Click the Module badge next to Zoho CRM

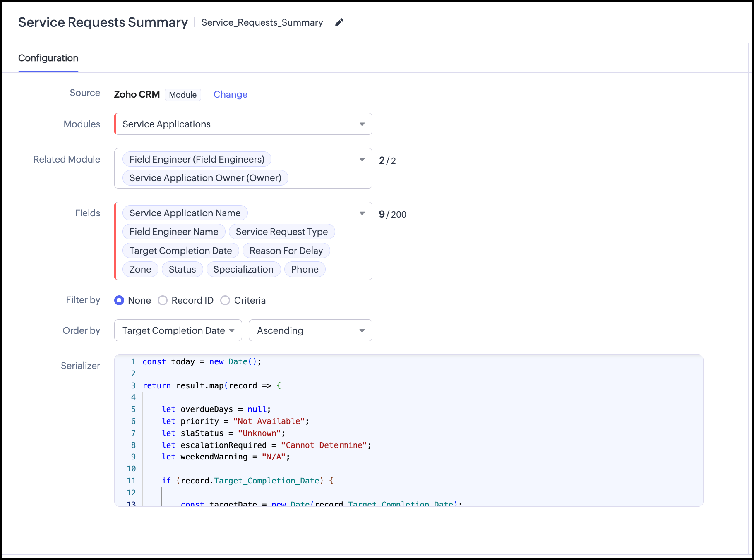pos(183,95)
